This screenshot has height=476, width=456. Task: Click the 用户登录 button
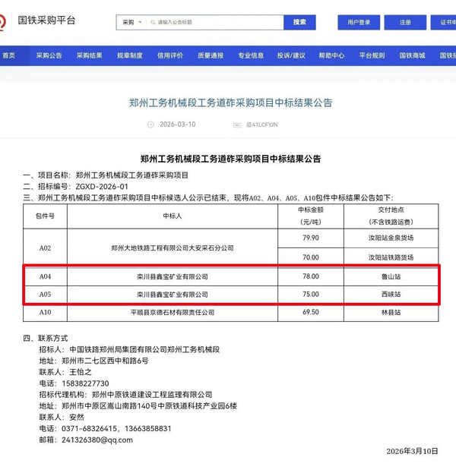tap(359, 23)
